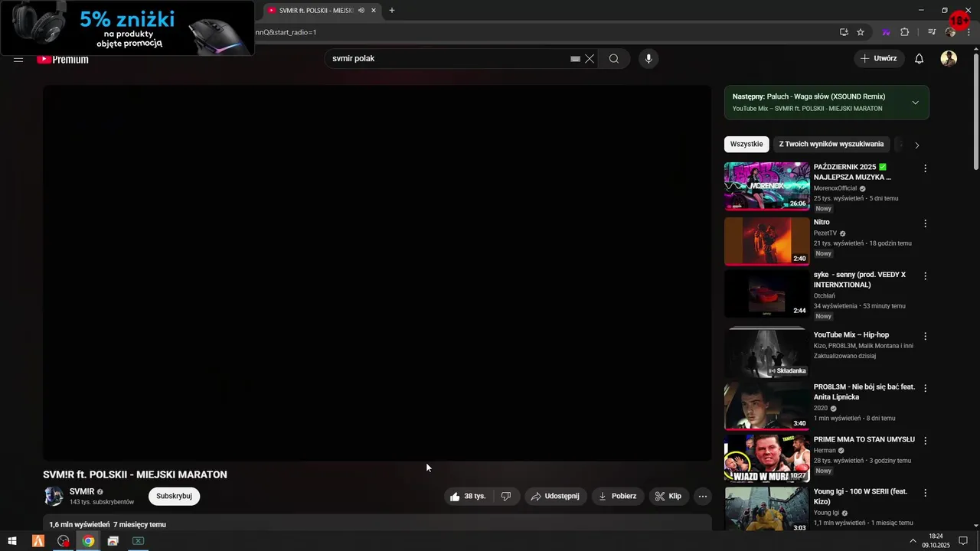
Task: Open options for Nitro video
Action: (925, 223)
